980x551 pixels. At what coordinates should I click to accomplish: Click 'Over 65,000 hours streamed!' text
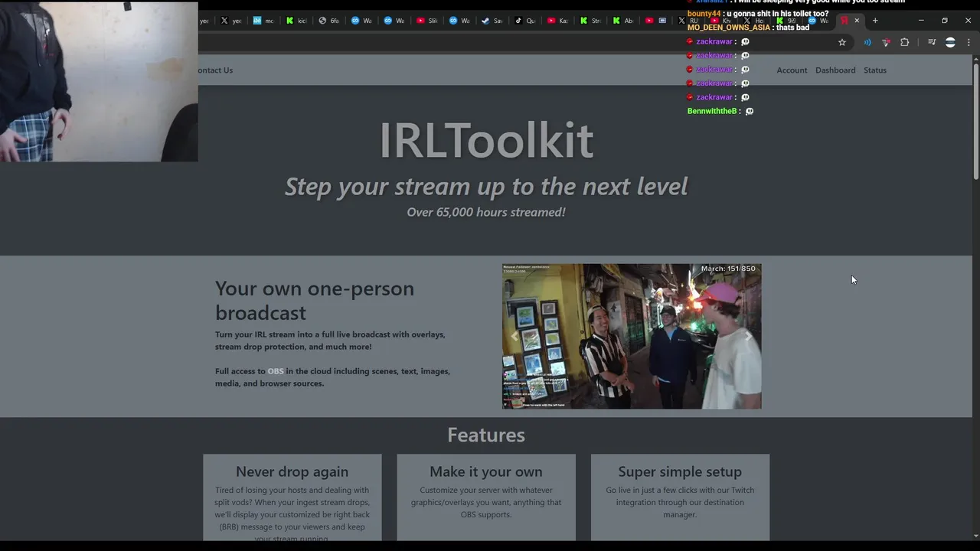(x=486, y=212)
